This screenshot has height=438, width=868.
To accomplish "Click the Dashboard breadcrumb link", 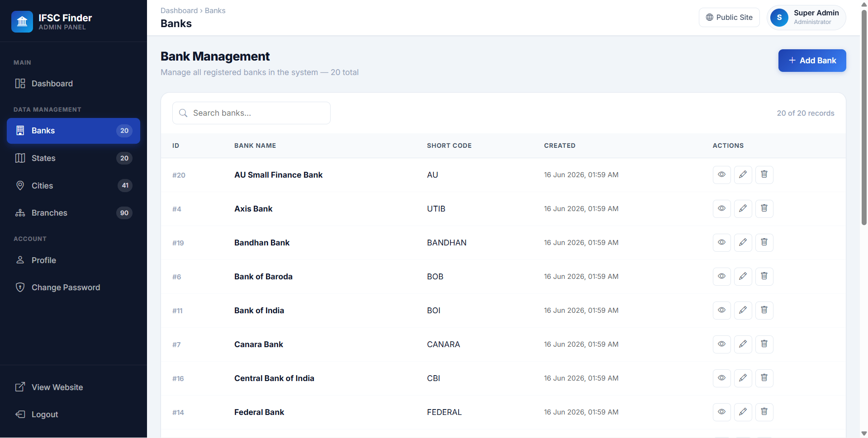I will tap(179, 10).
